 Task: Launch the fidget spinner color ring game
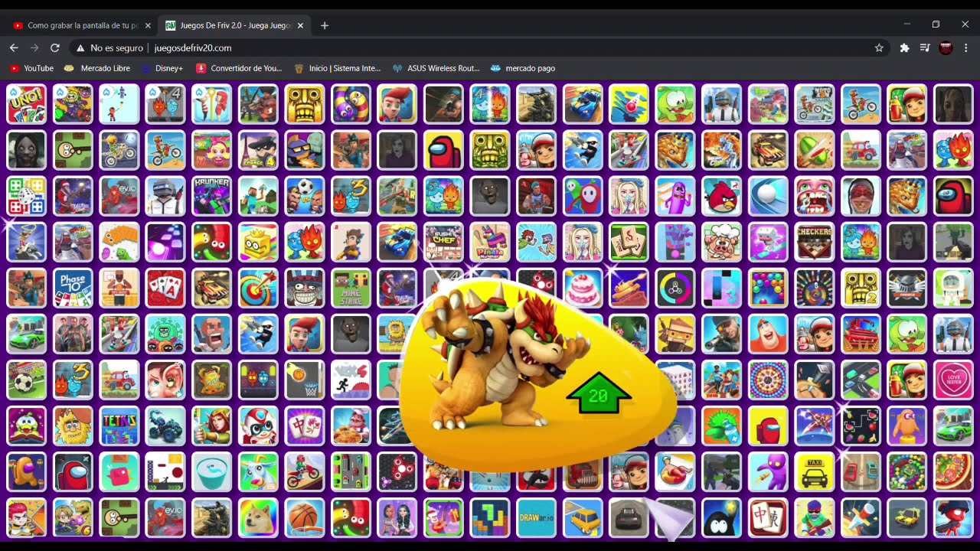675,288
